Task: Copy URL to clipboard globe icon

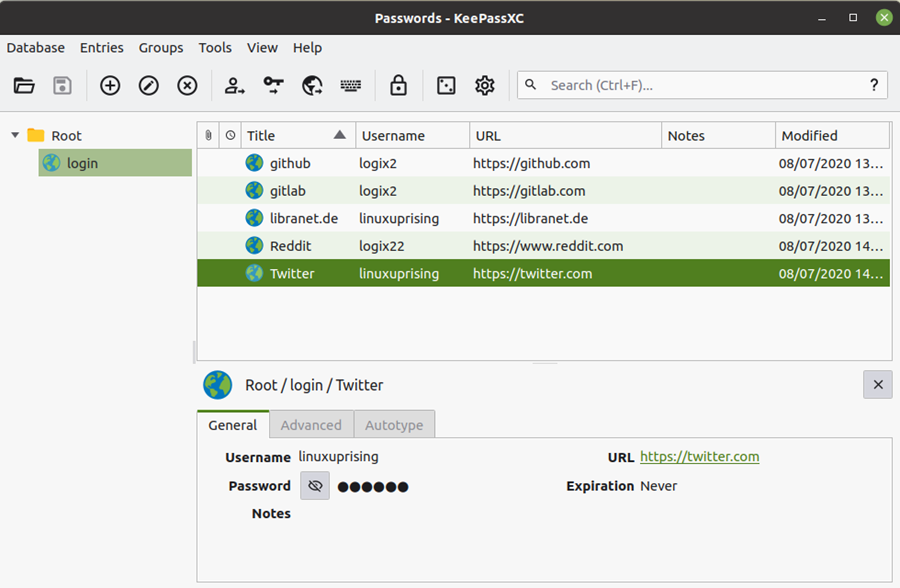Action: (x=312, y=86)
